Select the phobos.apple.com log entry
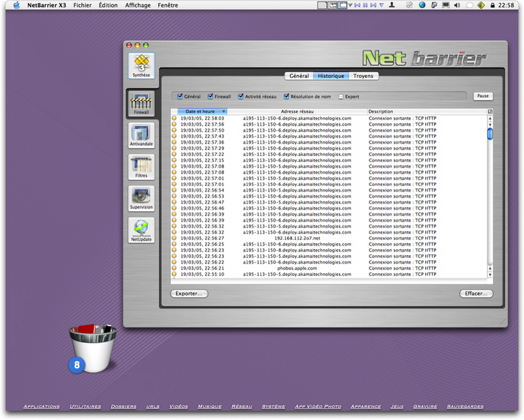This screenshot has height=420, width=524. click(329, 268)
